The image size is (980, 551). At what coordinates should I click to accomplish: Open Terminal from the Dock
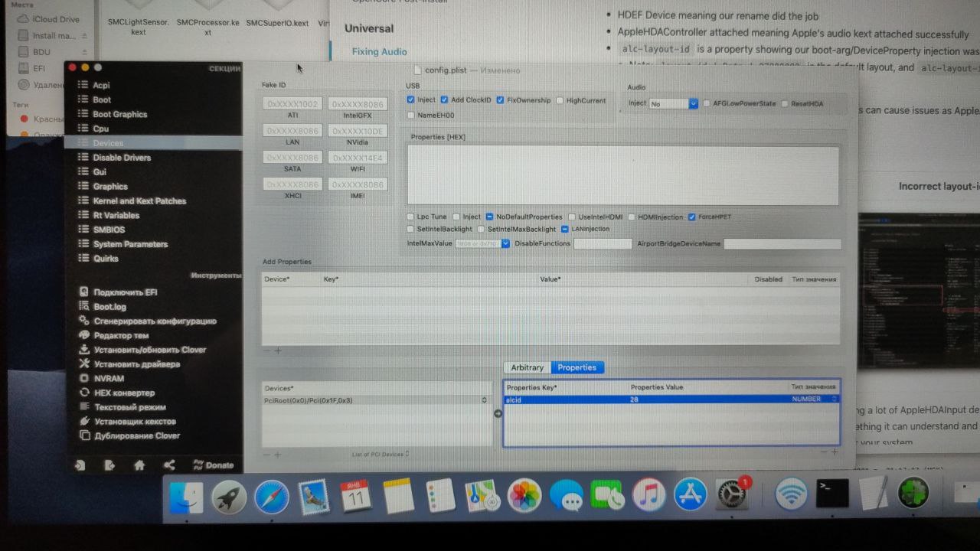pos(832,494)
